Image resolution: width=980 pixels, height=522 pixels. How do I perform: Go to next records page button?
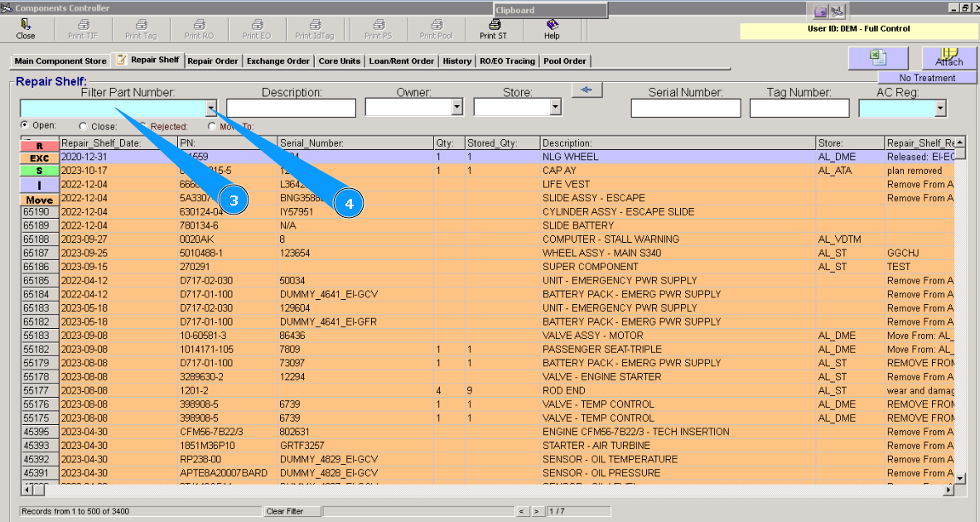click(538, 511)
